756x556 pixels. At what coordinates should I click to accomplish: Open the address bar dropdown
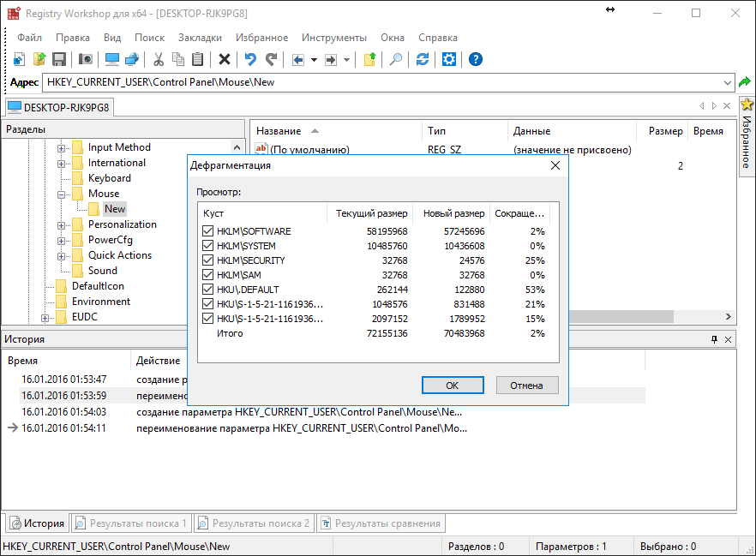click(728, 82)
